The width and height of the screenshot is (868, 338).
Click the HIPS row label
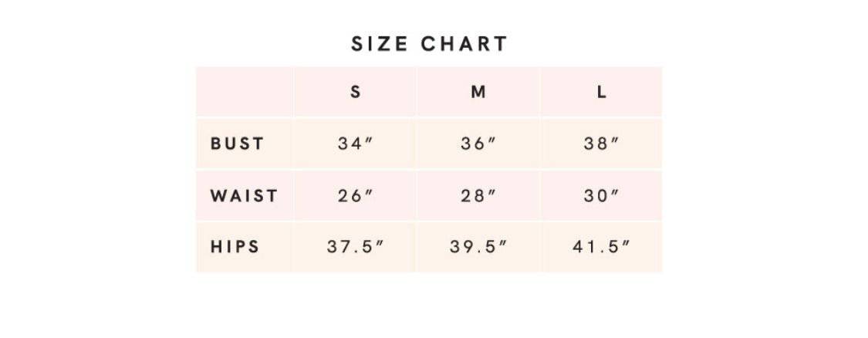(x=235, y=247)
